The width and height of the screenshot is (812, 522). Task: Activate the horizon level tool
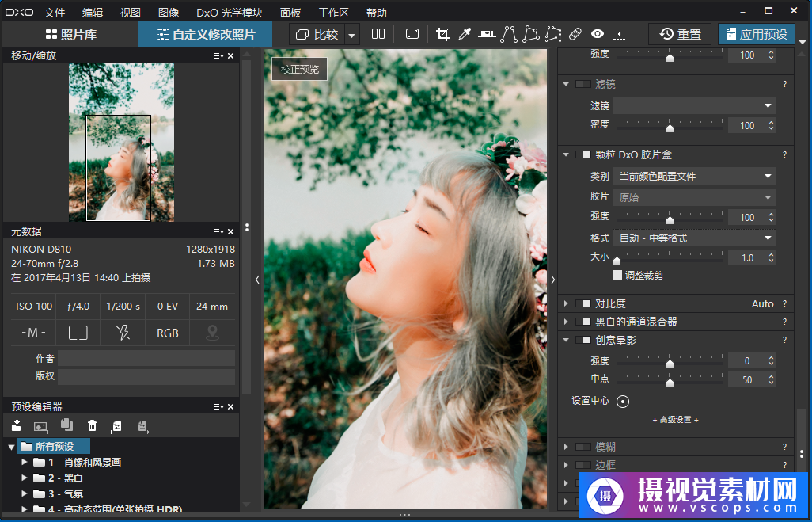pyautogui.click(x=487, y=34)
